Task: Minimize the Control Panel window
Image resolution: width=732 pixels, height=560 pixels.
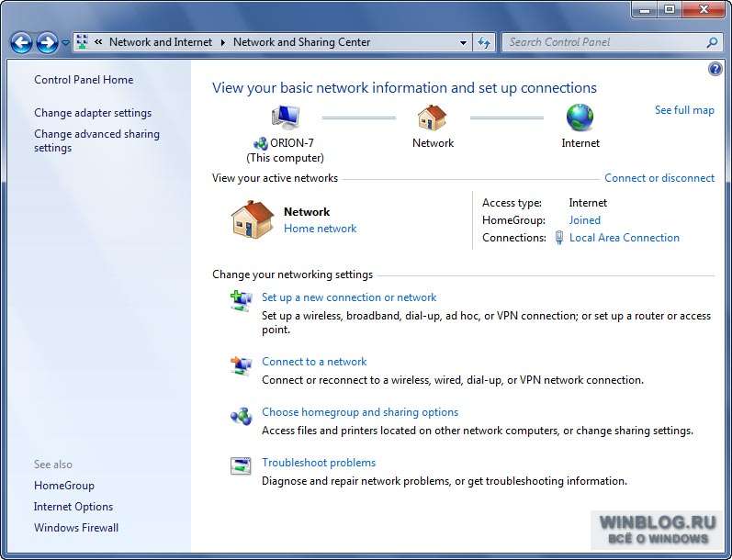Action: [645, 9]
